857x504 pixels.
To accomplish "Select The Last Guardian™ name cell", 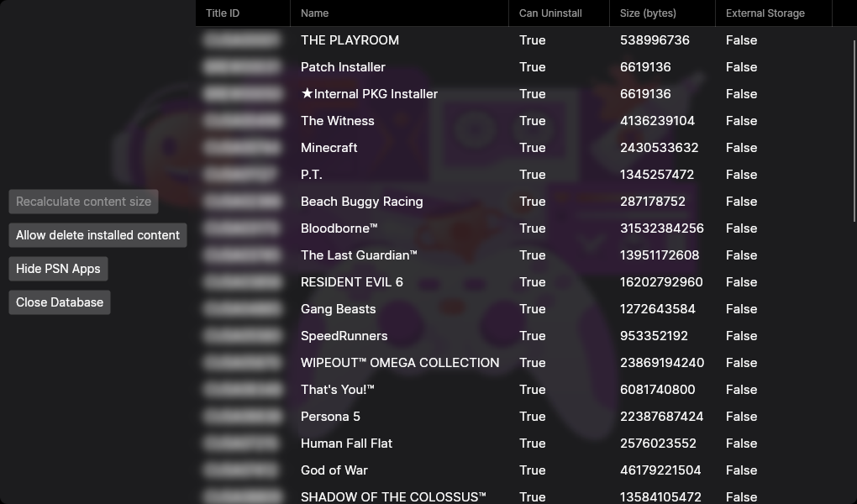I will (359, 255).
